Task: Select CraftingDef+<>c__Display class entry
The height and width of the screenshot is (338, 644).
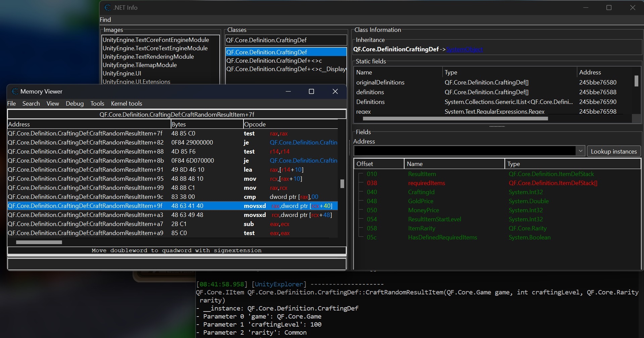Action: point(286,69)
